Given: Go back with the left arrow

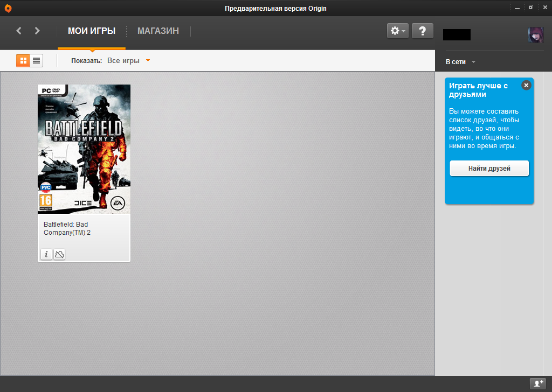Looking at the screenshot, I should click(19, 31).
